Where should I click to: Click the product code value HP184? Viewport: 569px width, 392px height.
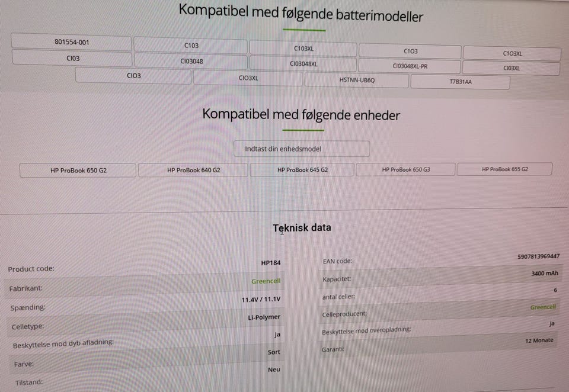[x=271, y=263]
